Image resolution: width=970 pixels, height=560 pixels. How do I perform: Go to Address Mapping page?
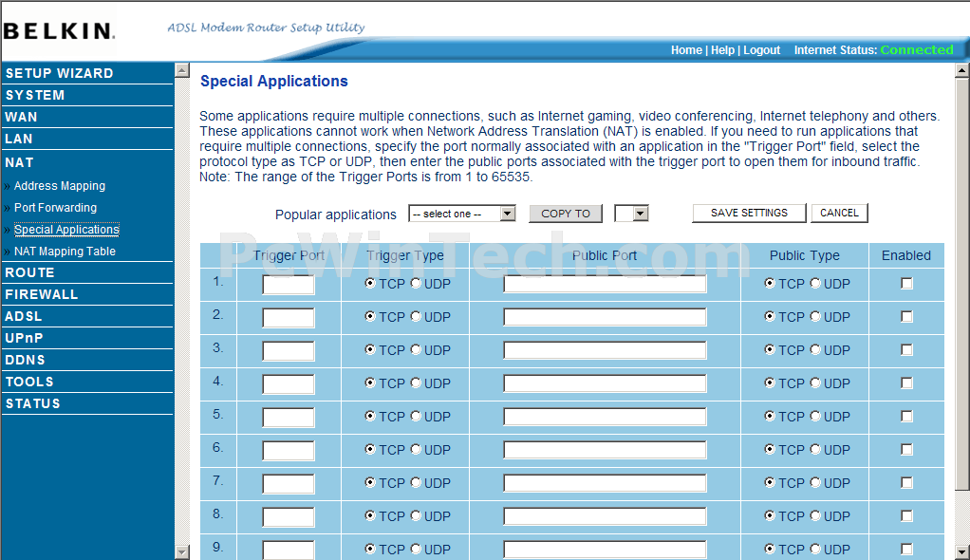60,186
